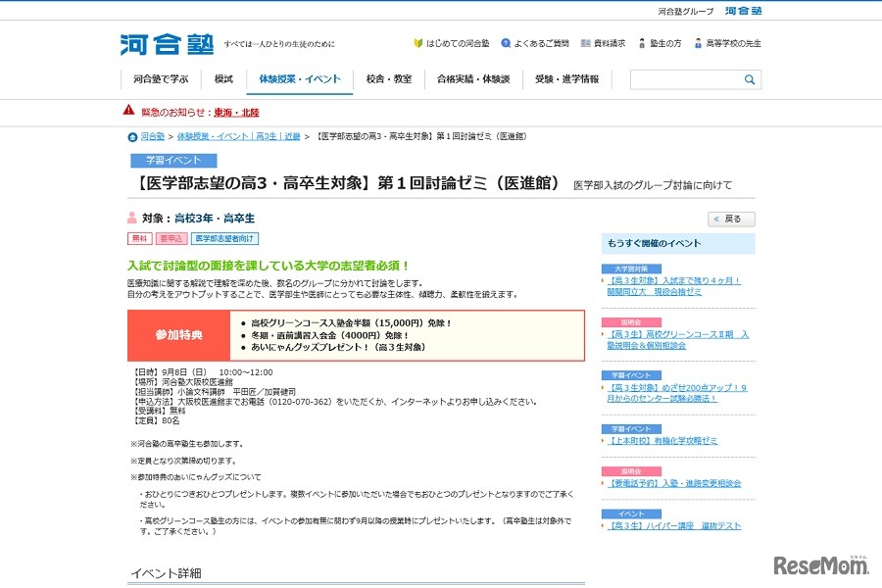Open the 受験・進学情報 menu
This screenshot has width=882, height=588.
click(566, 78)
